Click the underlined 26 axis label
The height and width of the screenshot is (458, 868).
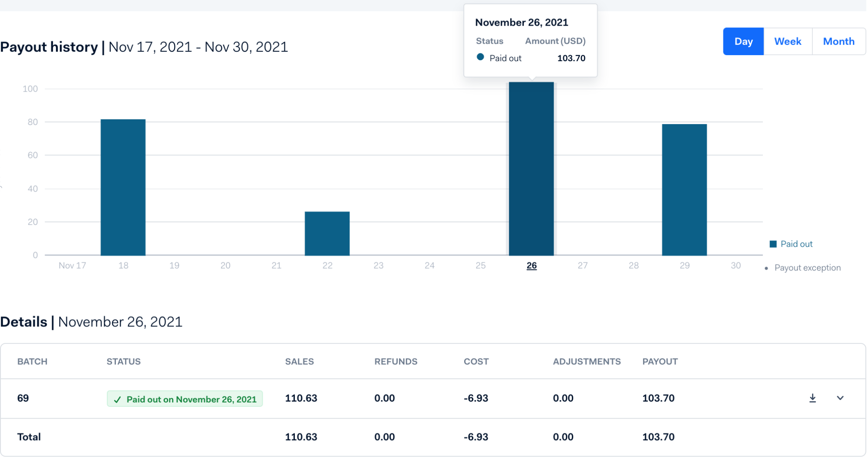pos(531,266)
